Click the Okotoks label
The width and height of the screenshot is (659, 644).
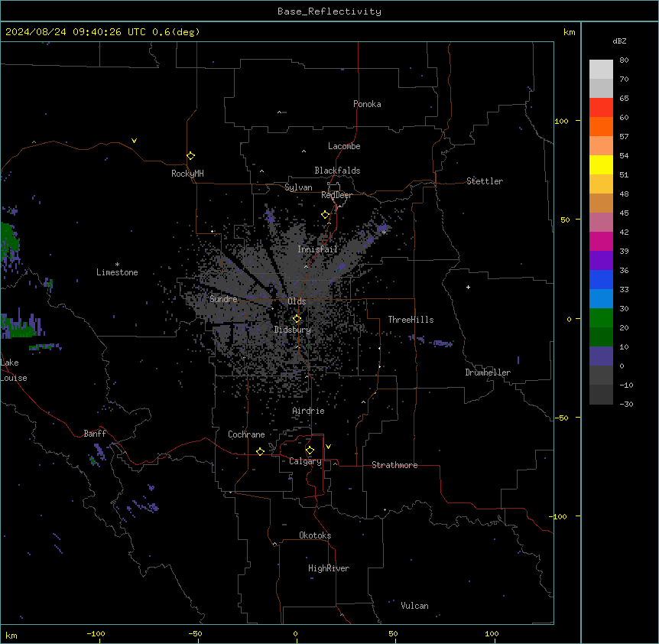coord(315,535)
